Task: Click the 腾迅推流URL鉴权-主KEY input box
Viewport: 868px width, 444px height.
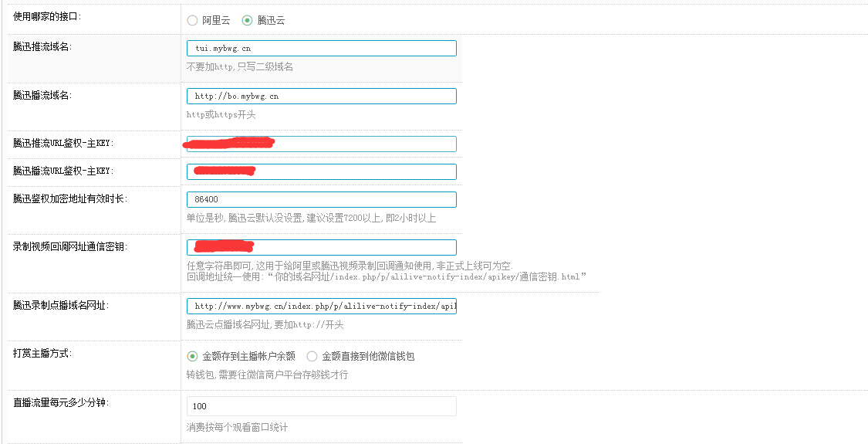Action: pyautogui.click(x=363, y=144)
